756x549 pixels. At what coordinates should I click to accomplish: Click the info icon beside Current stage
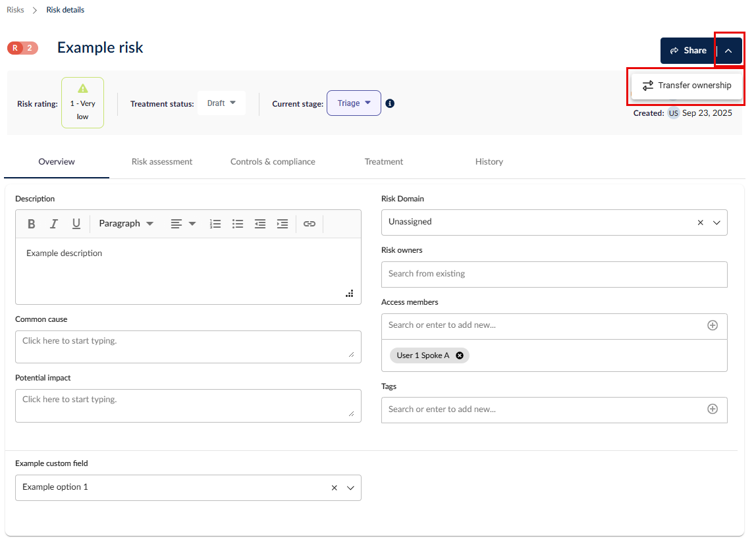[x=390, y=103]
